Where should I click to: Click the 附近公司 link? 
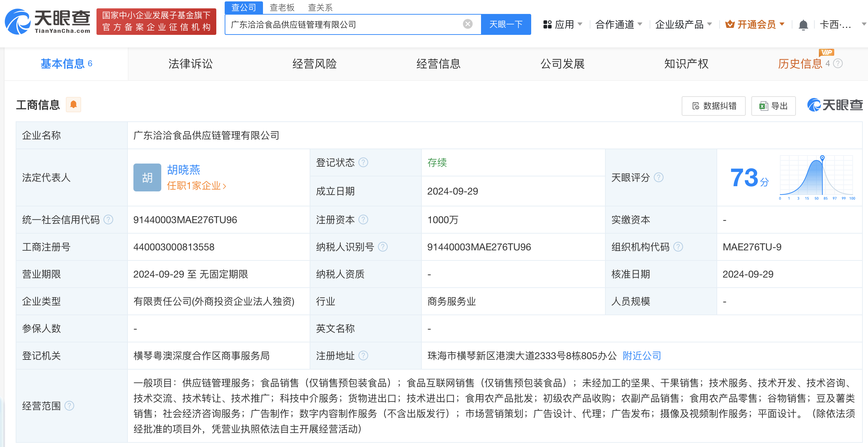click(642, 356)
